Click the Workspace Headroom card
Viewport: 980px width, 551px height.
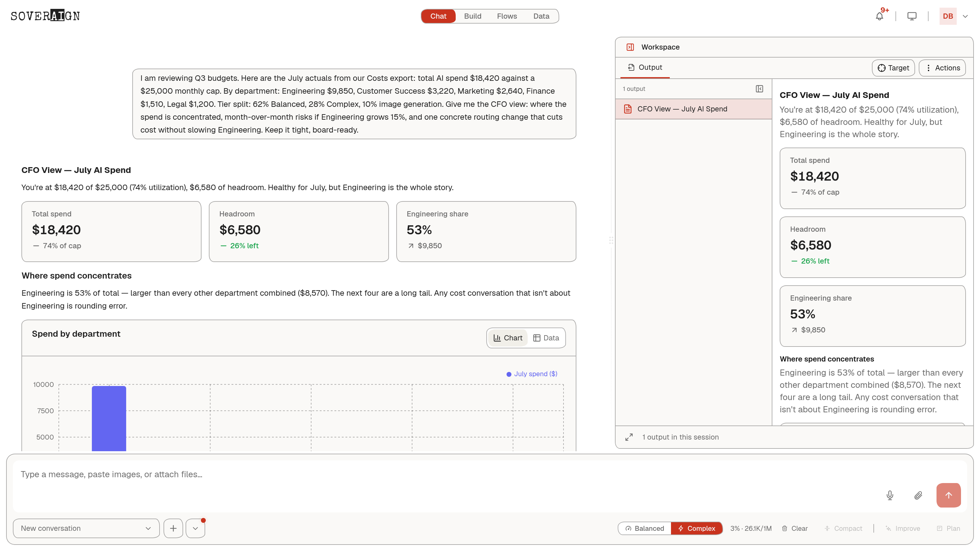(x=872, y=247)
